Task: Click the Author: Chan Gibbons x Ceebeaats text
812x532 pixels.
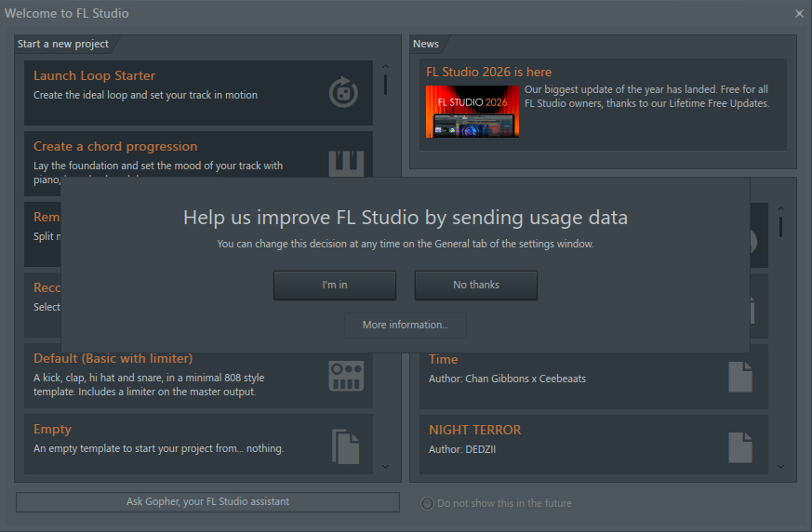Action: pyautogui.click(x=507, y=379)
